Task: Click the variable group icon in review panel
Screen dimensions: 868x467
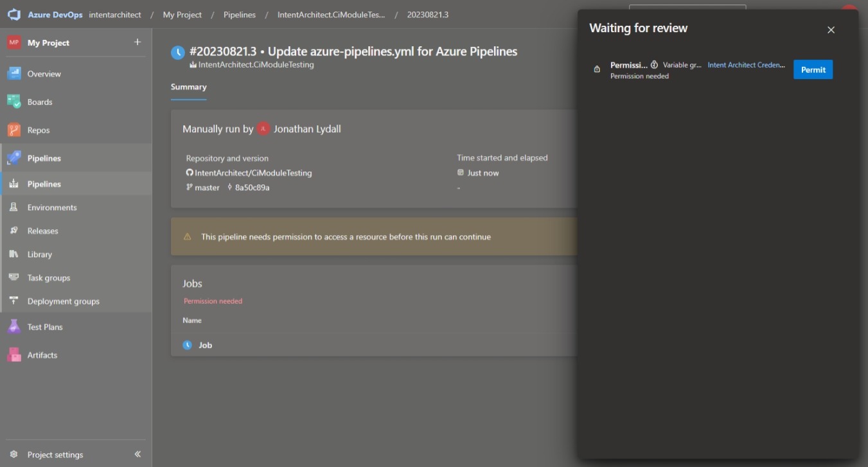Action: (655, 65)
